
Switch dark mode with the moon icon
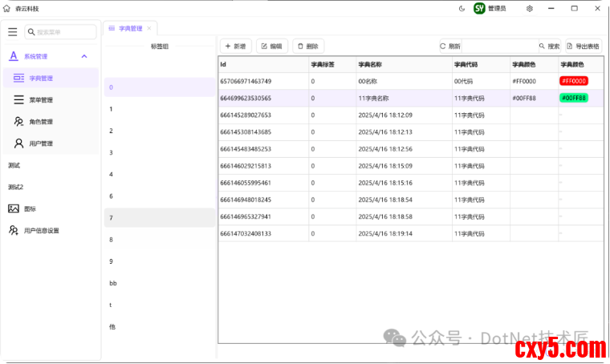[x=462, y=8]
